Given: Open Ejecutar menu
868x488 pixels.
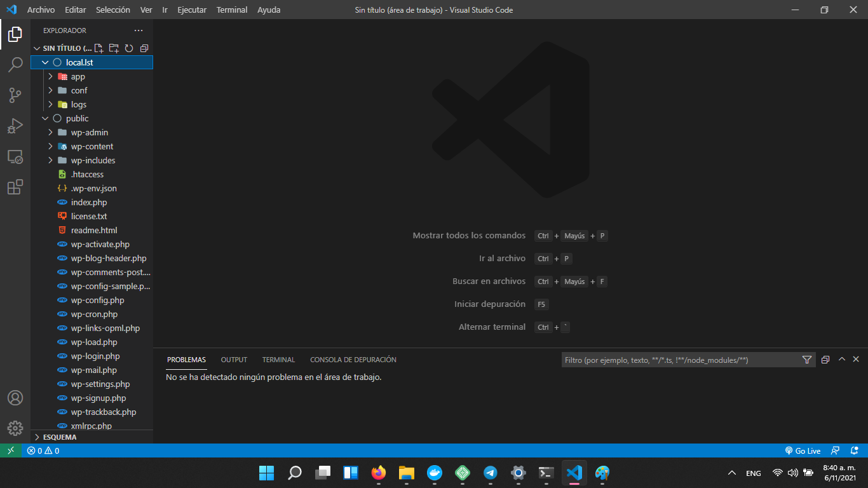Looking at the screenshot, I should point(192,10).
